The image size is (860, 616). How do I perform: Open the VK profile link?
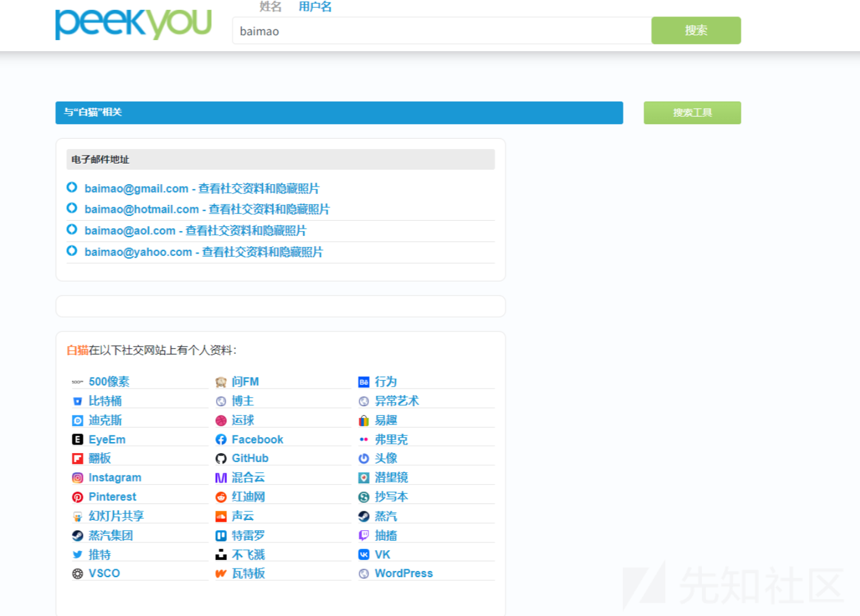click(383, 555)
